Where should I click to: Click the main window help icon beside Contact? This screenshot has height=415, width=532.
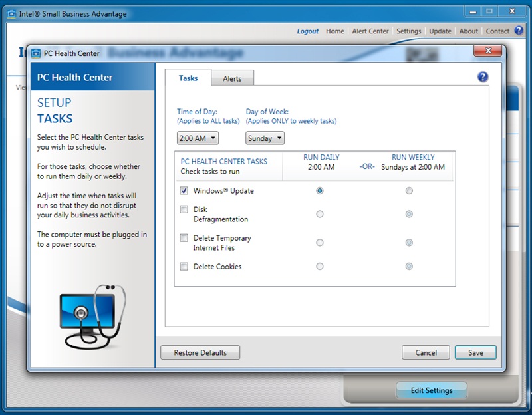tap(519, 31)
